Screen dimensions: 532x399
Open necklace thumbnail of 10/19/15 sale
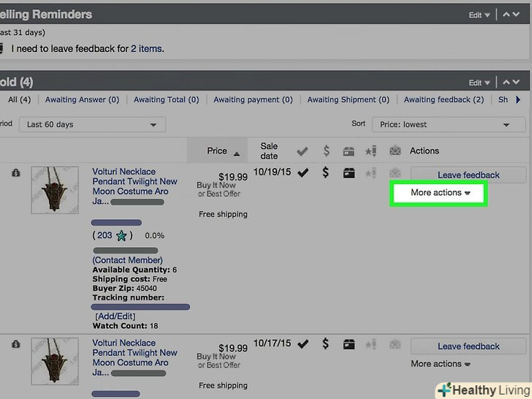pos(55,190)
